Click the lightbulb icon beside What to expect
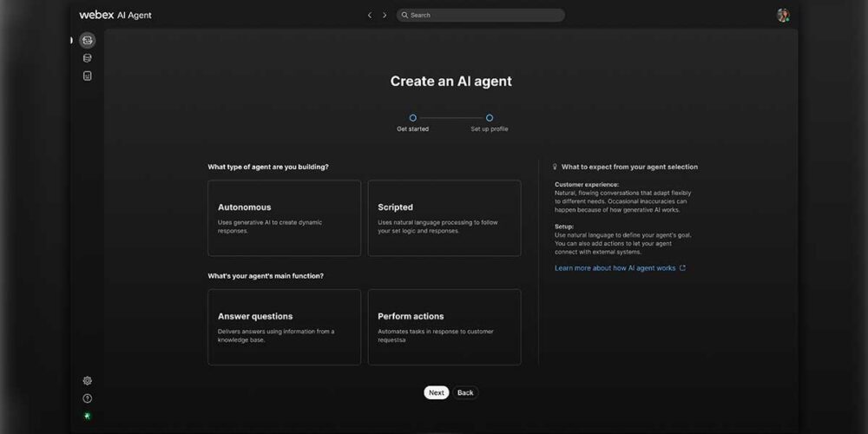 556,167
